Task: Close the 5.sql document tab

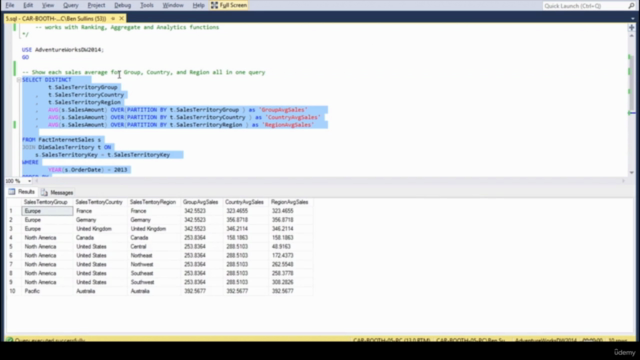Action: (x=121, y=18)
